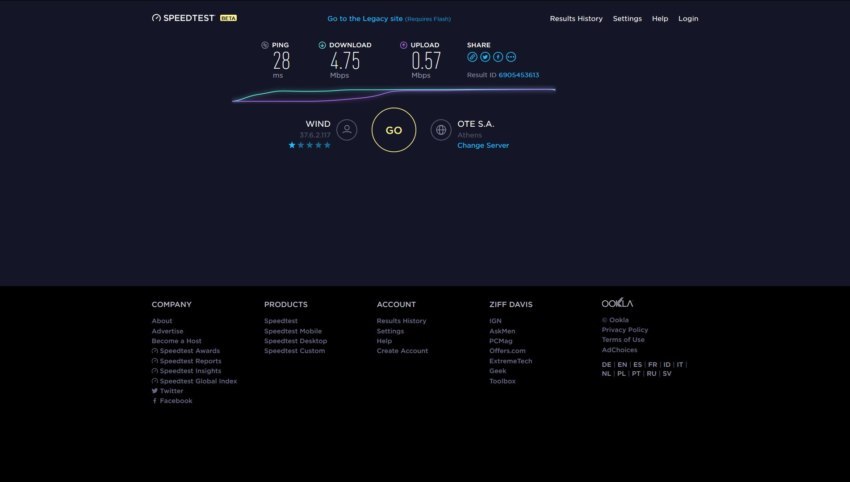Open About link in Company footer
This screenshot has width=850, height=482.
click(162, 321)
